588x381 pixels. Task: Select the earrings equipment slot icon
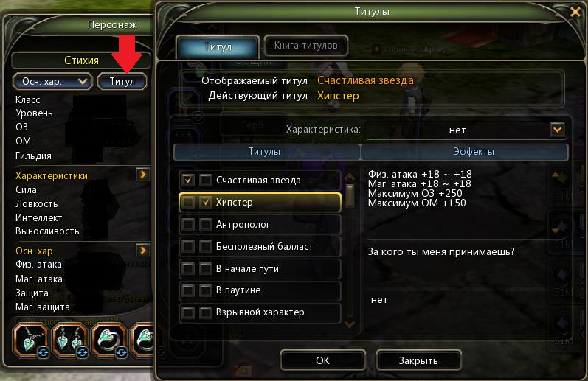pos(71,340)
